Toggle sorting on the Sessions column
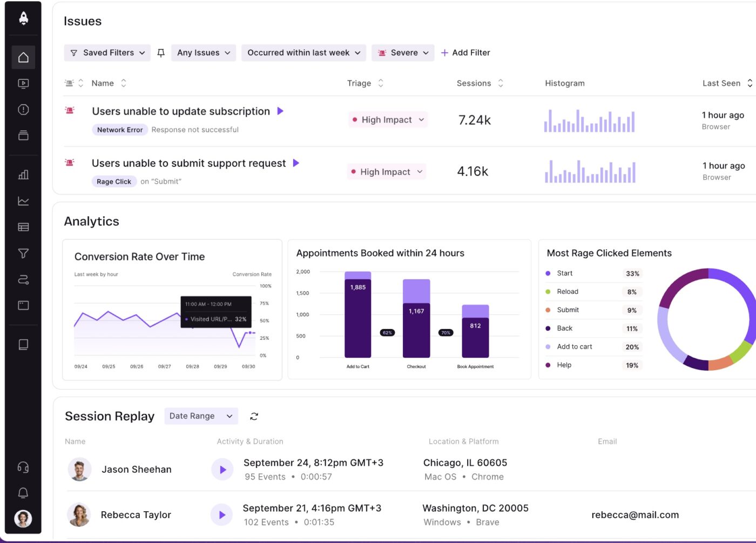The image size is (756, 543). coord(480,83)
